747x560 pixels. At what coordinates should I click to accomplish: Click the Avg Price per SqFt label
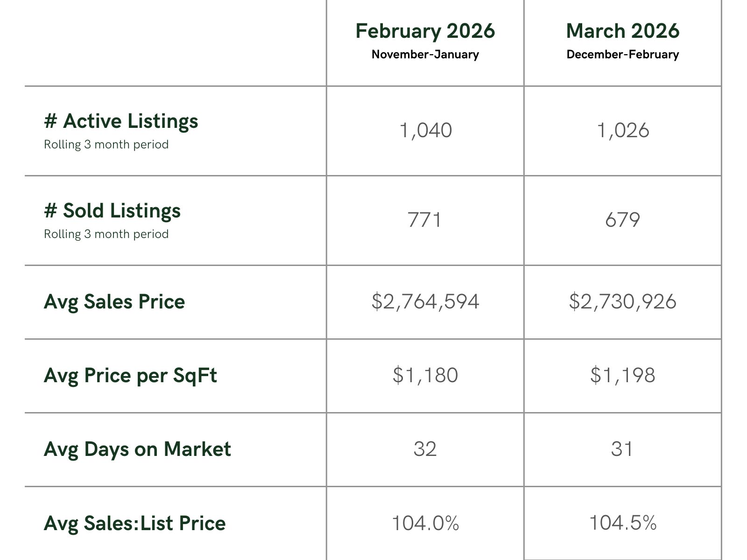click(x=130, y=376)
